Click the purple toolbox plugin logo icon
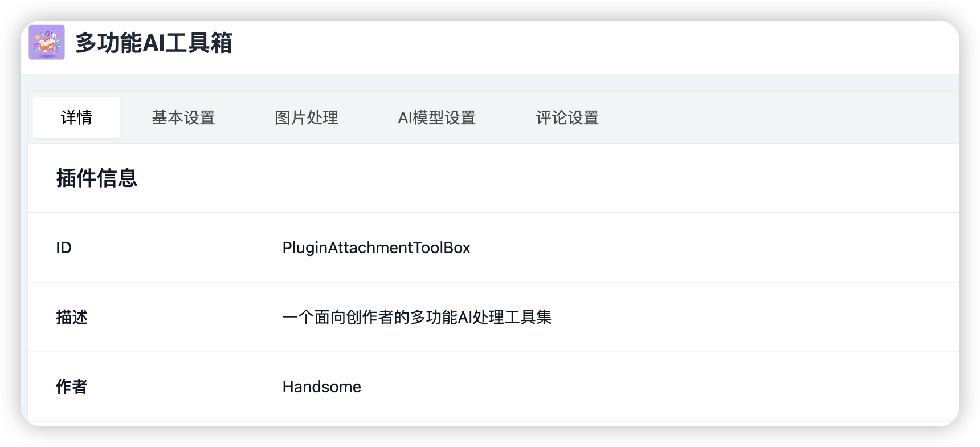Viewport: 980px width, 447px height. click(x=47, y=42)
